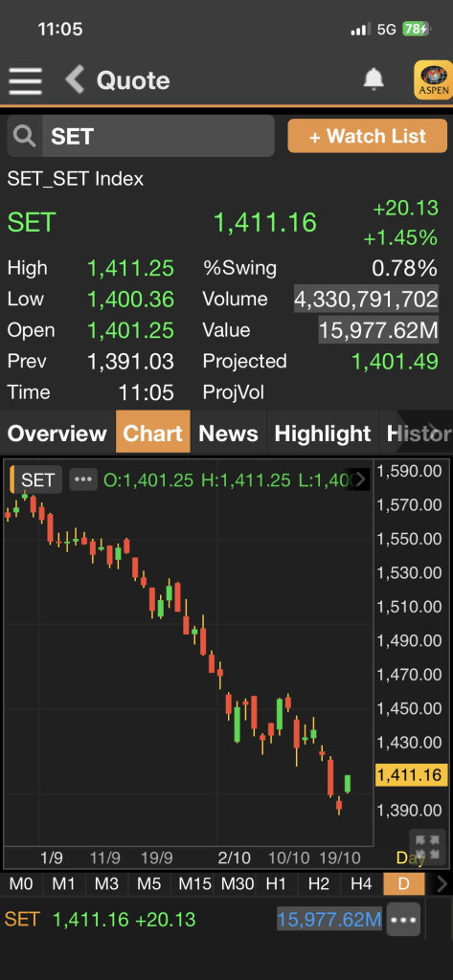Select the D daily timeframe
453x980 pixels.
[404, 883]
